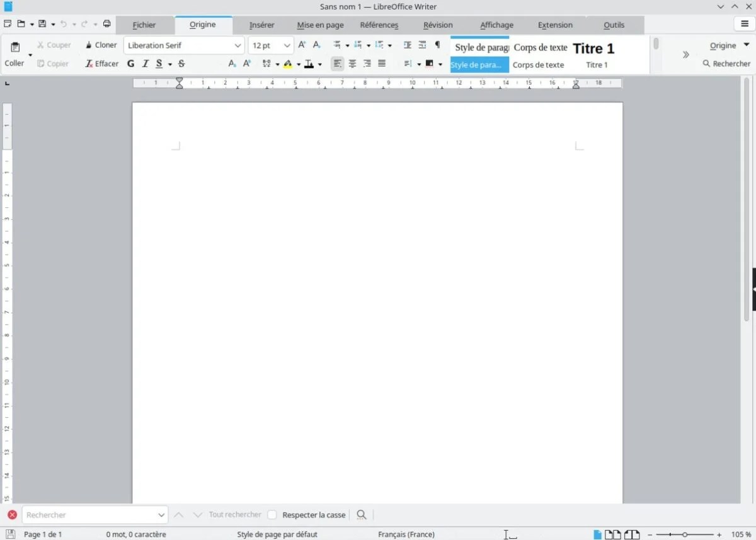Center align text
The width and height of the screenshot is (756, 540).
(352, 64)
